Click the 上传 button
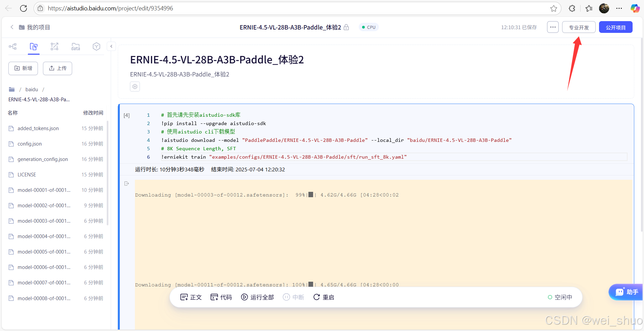The height and width of the screenshot is (331, 644). [57, 68]
